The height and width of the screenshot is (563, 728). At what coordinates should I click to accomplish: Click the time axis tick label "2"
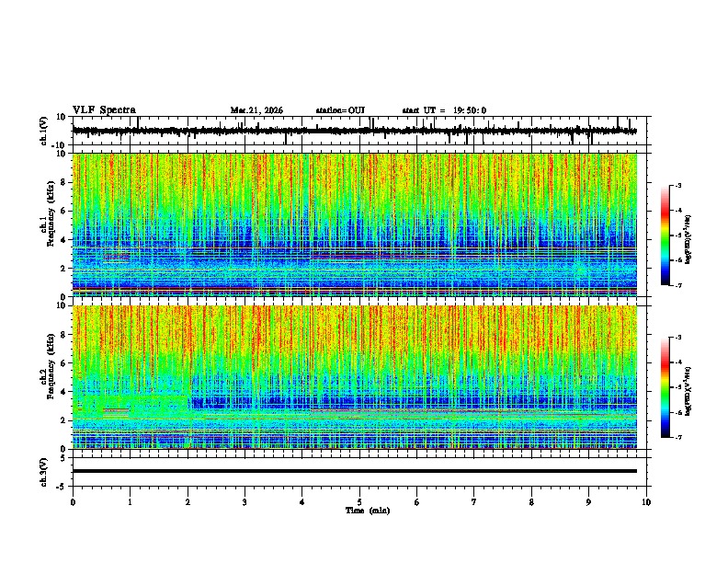pos(188,502)
